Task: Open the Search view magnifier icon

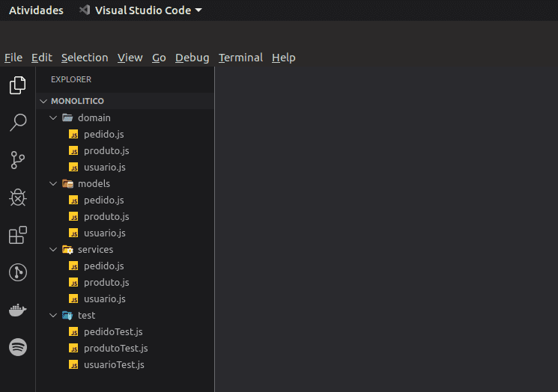Action: tap(18, 123)
